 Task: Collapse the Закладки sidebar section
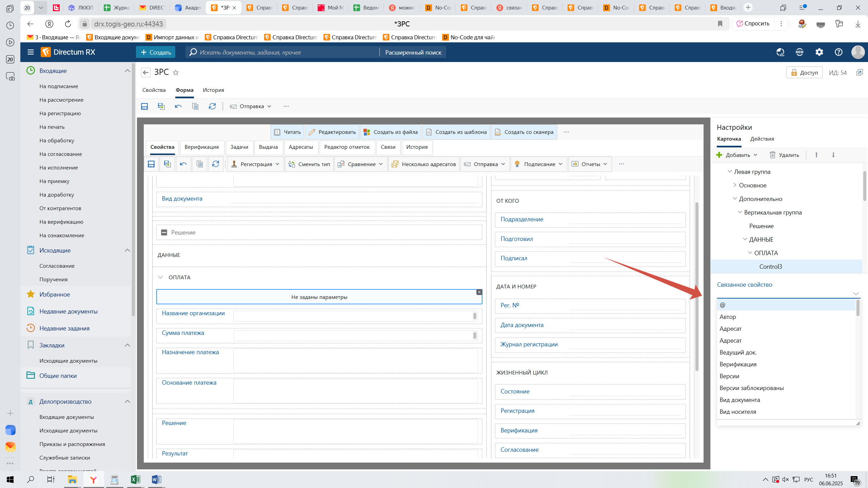(127, 345)
